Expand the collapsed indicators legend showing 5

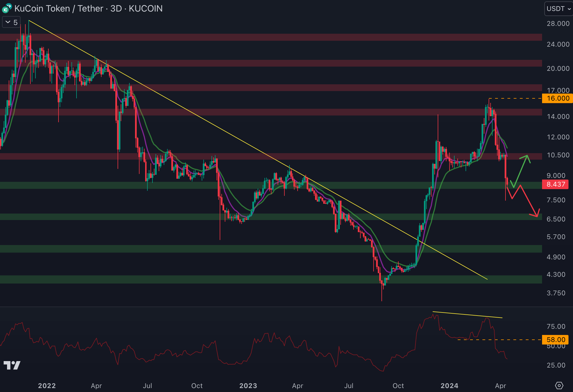pos(12,22)
